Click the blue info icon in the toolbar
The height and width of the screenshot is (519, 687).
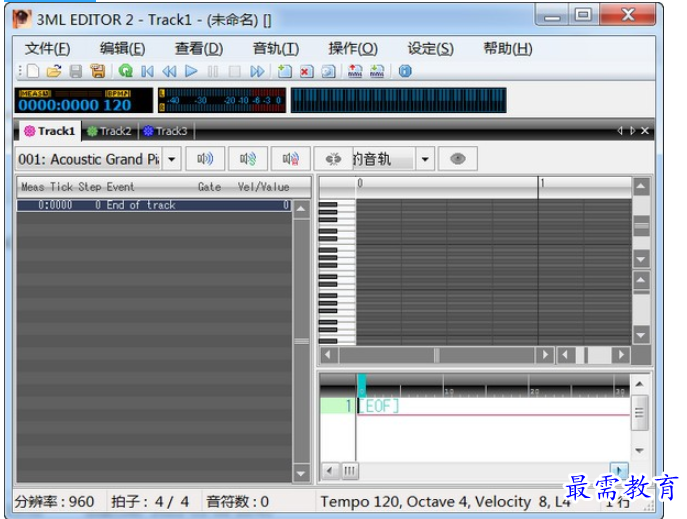click(x=405, y=71)
